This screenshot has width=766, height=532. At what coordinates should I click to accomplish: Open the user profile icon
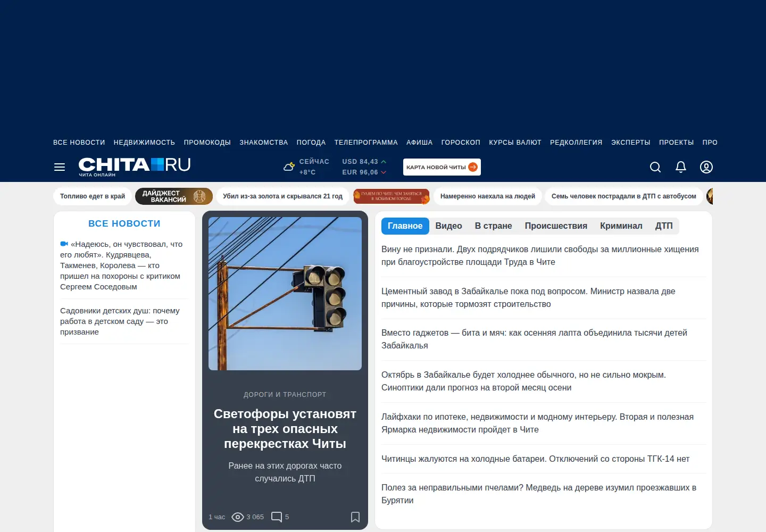706,167
